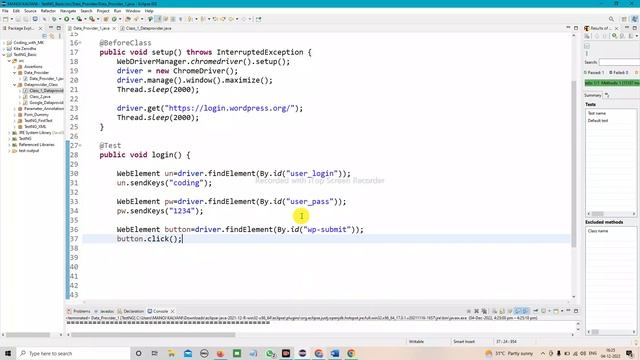Collapse the src folder

point(9,60)
